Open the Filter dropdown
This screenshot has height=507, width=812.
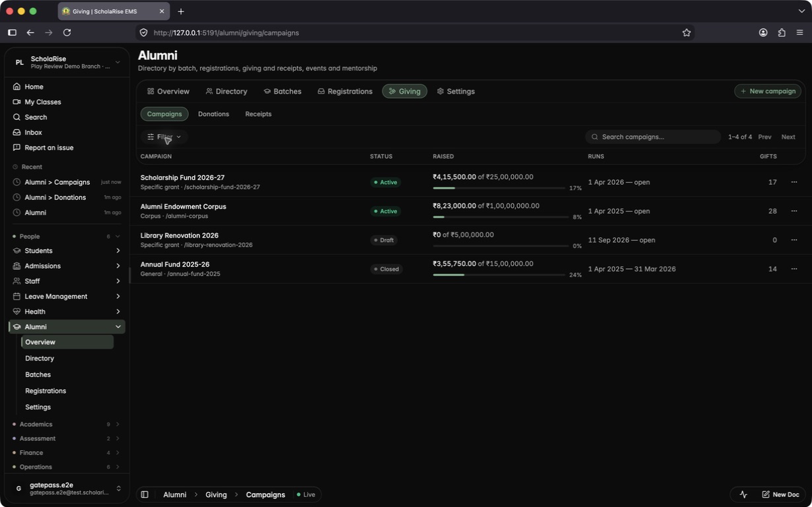point(164,137)
